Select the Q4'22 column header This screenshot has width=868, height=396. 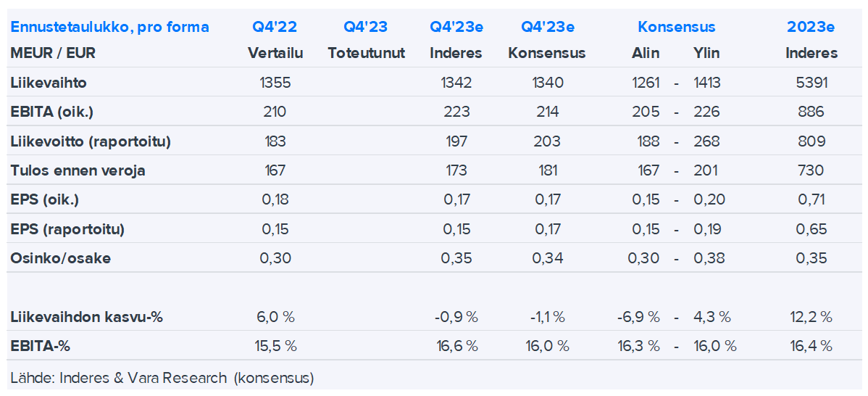(275, 28)
